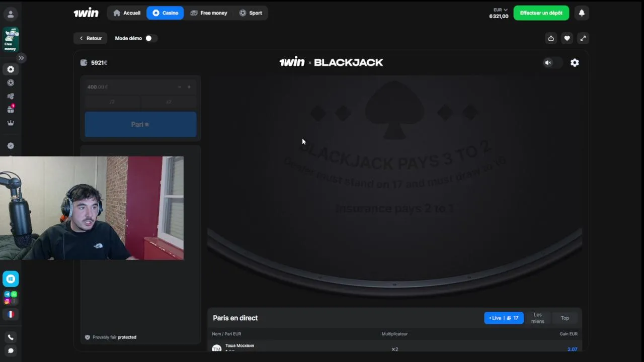644x362 pixels.
Task: Click the Тоша Москвин bet row name
Action: (239, 345)
